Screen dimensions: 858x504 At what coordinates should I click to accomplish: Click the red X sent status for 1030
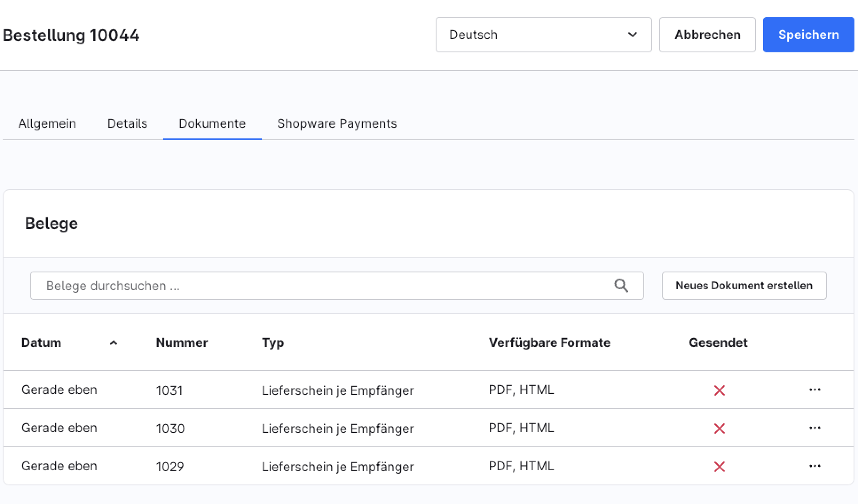tap(719, 429)
